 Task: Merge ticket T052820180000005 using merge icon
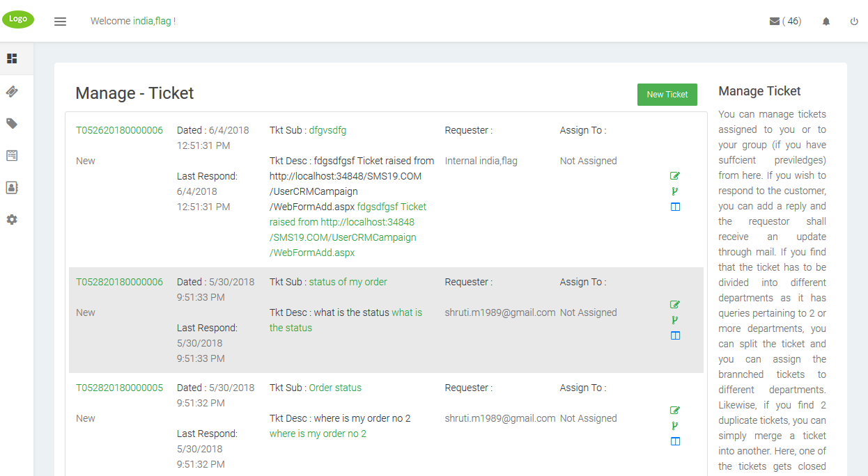674,441
